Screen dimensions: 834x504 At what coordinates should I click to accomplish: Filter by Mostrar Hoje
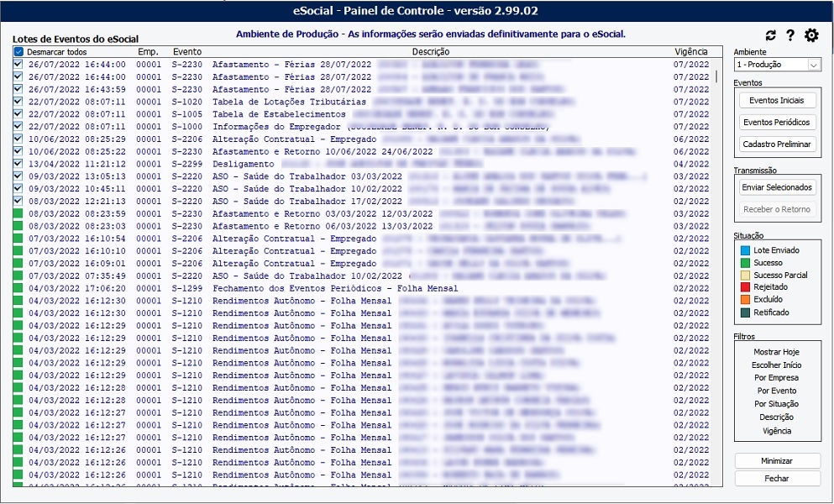pyautogui.click(x=776, y=352)
